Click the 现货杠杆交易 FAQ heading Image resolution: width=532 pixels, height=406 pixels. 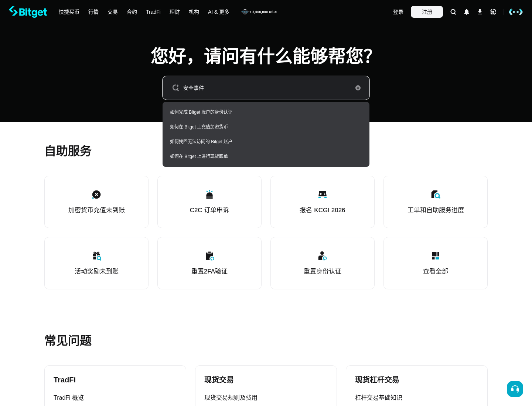point(377,380)
